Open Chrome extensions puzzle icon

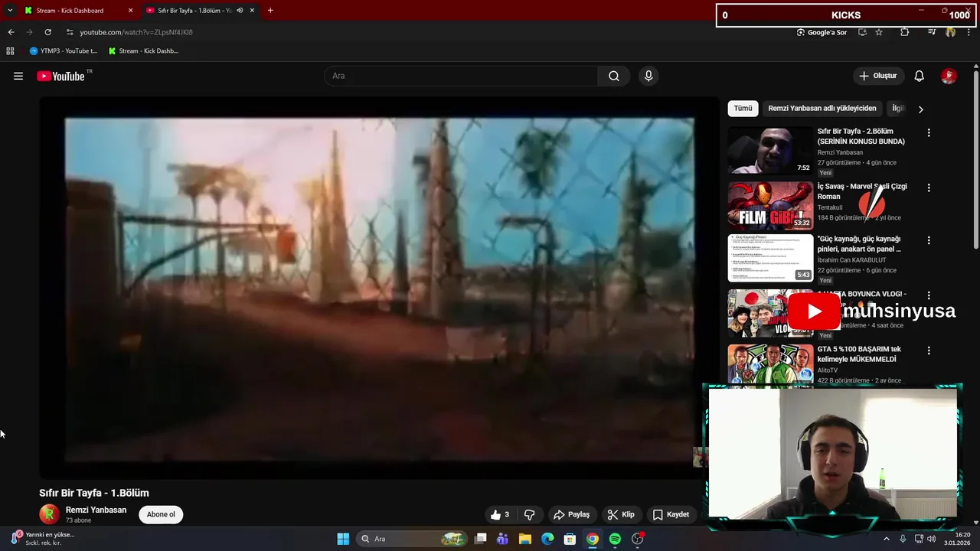point(905,32)
